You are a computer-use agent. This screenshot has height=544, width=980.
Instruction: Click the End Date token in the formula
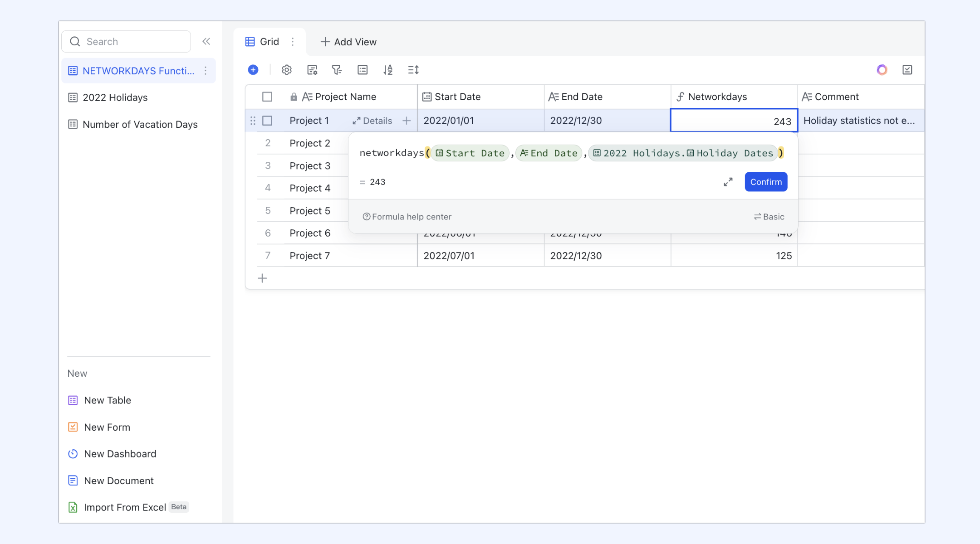(549, 153)
